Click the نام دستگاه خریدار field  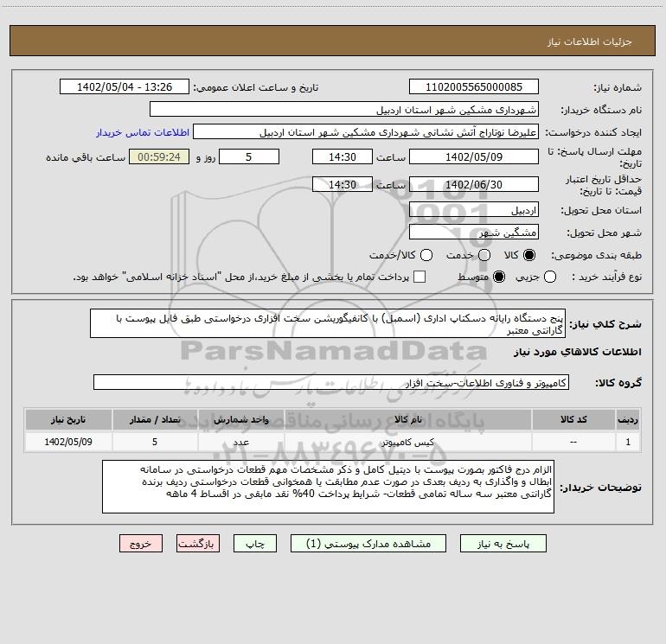click(344, 109)
